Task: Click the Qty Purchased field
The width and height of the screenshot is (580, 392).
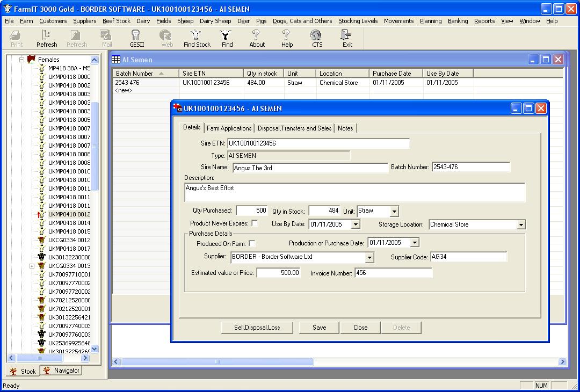Action: 251,211
